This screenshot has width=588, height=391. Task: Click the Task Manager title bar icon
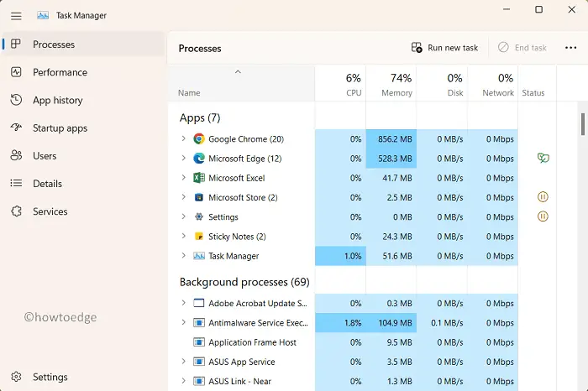[43, 15]
